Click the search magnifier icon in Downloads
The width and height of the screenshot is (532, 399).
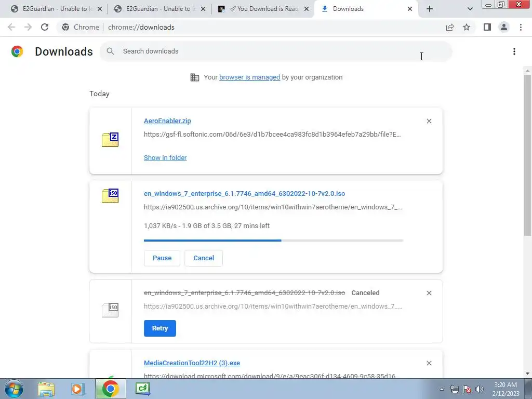point(110,51)
